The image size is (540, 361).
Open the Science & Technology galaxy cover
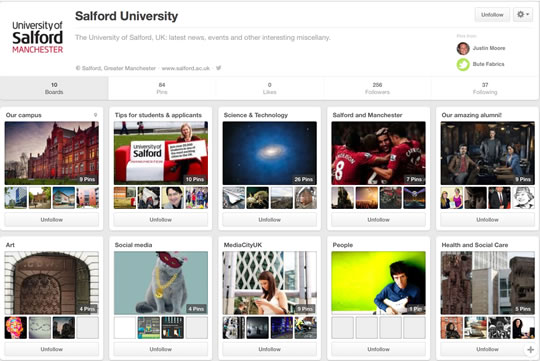[x=270, y=153]
